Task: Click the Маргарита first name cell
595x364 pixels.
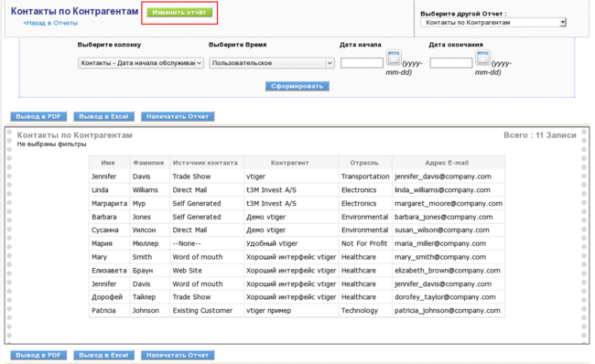Action: tap(109, 204)
